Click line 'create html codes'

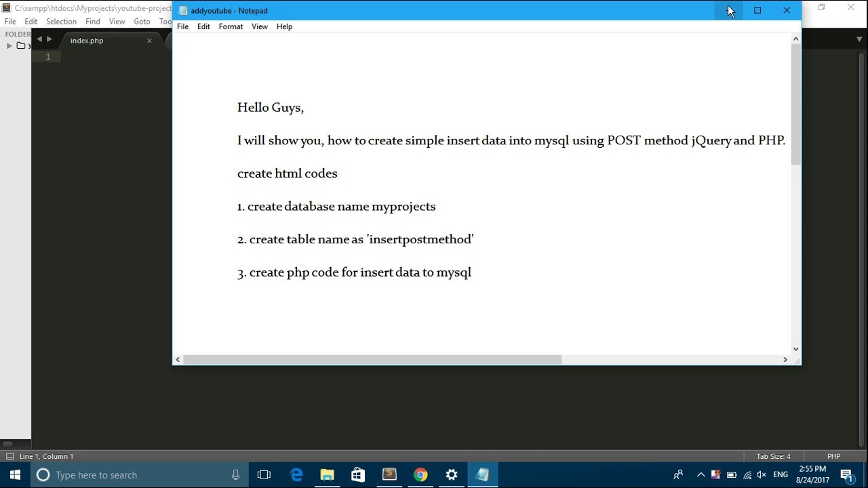(287, 174)
